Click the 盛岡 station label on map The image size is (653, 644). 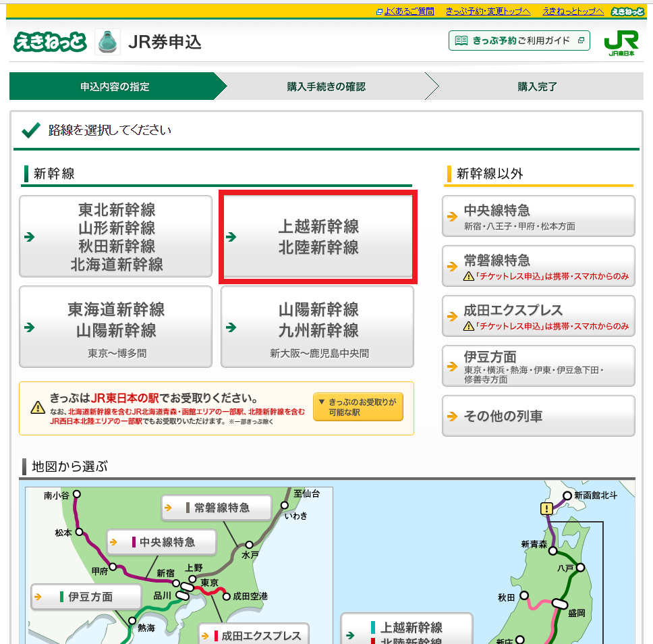[x=577, y=613]
